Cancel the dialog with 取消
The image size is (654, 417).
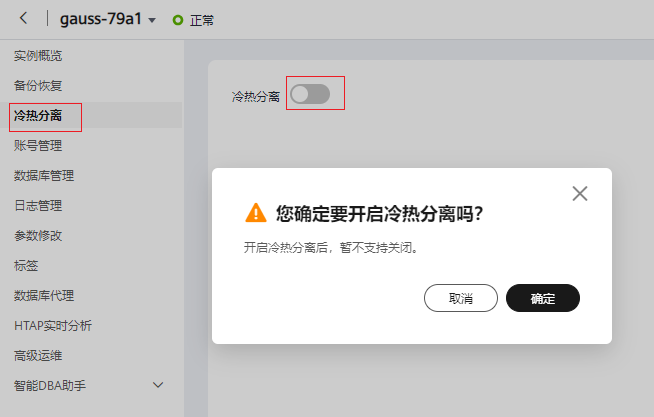point(460,298)
